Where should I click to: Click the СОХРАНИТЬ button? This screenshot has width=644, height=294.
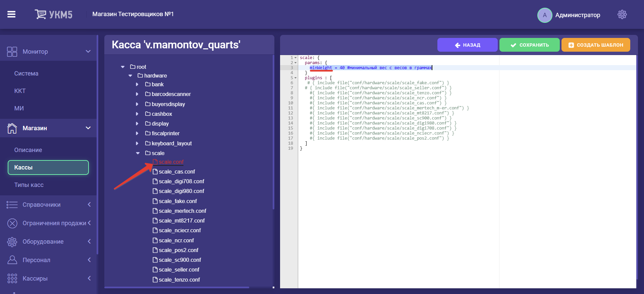point(529,45)
